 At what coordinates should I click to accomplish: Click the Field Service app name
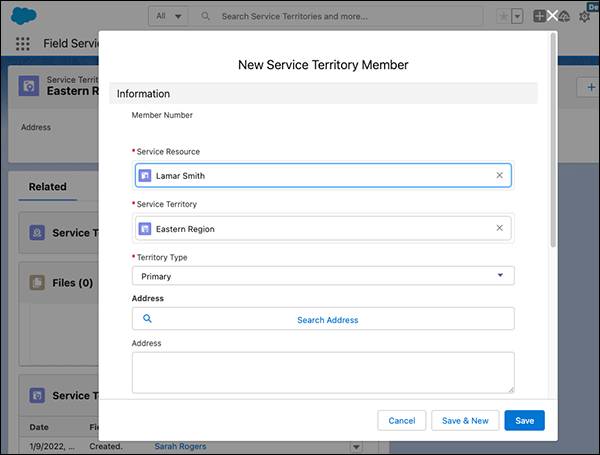click(x=71, y=43)
